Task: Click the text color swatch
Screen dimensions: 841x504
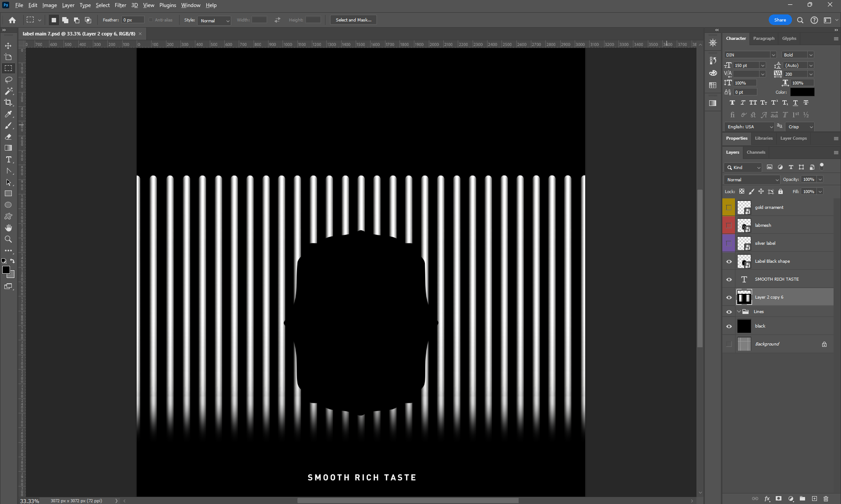Action: pyautogui.click(x=802, y=92)
